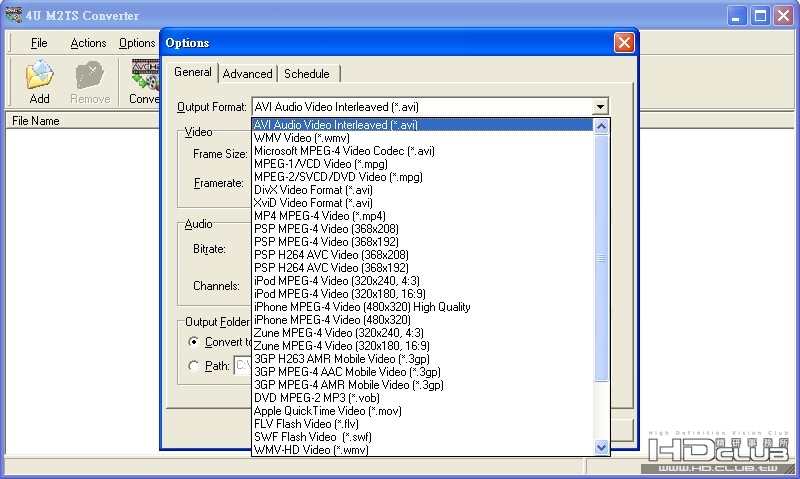Close the 4U M2TS Converter main window
The width and height of the screenshot is (800, 479).
(783, 16)
